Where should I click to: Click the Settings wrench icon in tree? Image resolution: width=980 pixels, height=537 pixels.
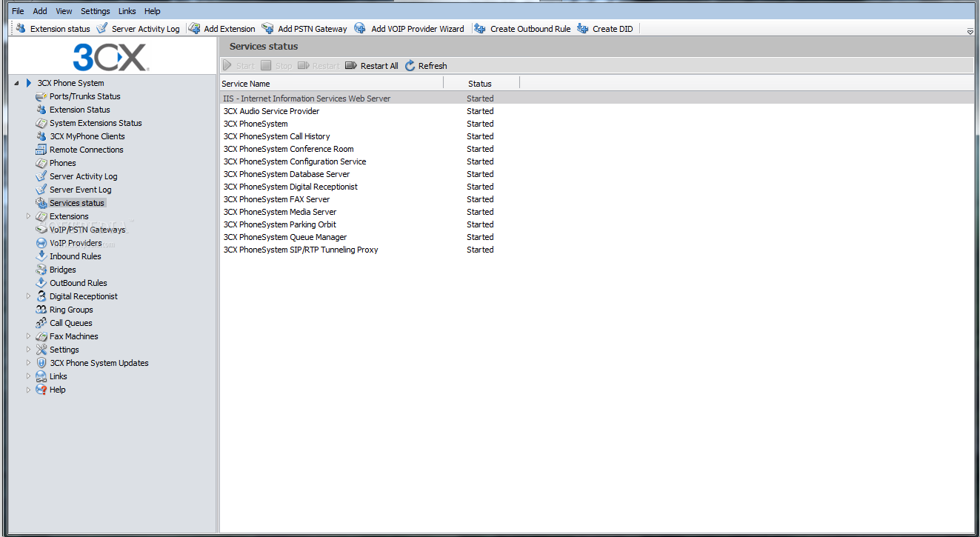pyautogui.click(x=41, y=350)
